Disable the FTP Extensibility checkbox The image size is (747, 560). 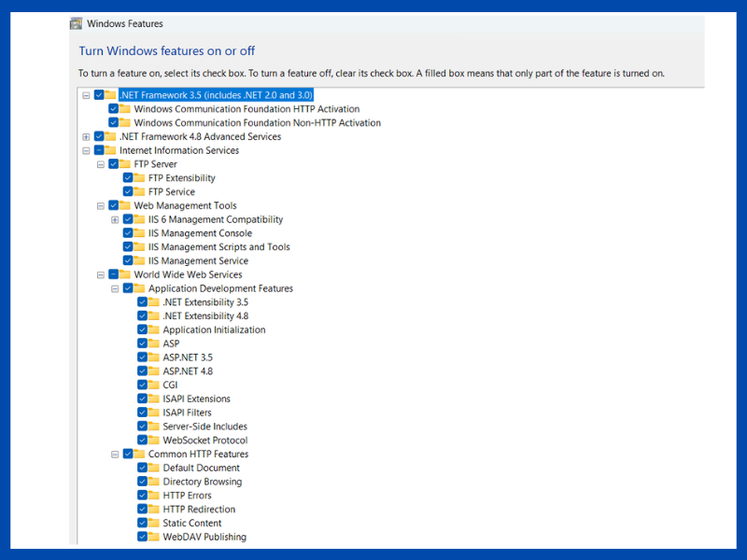pyautogui.click(x=128, y=178)
